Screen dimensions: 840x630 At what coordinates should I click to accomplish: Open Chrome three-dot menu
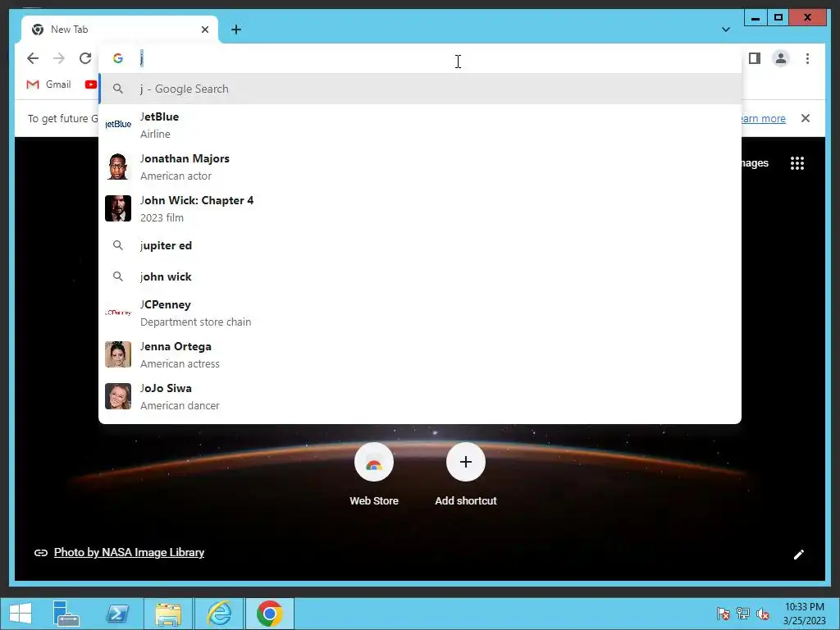pos(807,58)
